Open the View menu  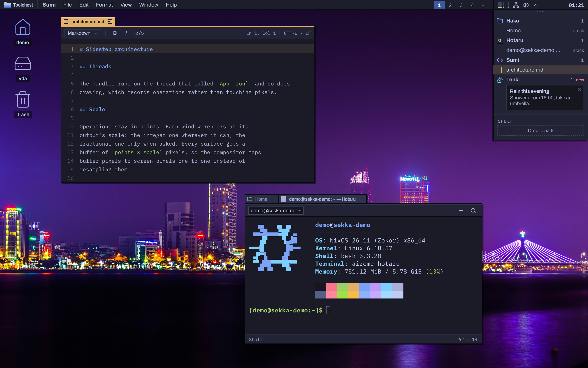126,5
